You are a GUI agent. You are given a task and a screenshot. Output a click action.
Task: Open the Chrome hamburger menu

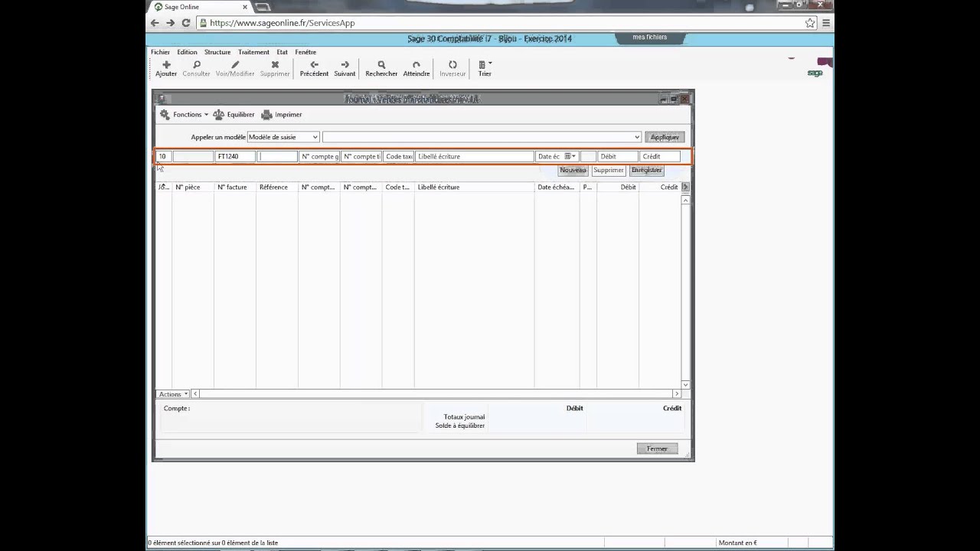coord(826,23)
